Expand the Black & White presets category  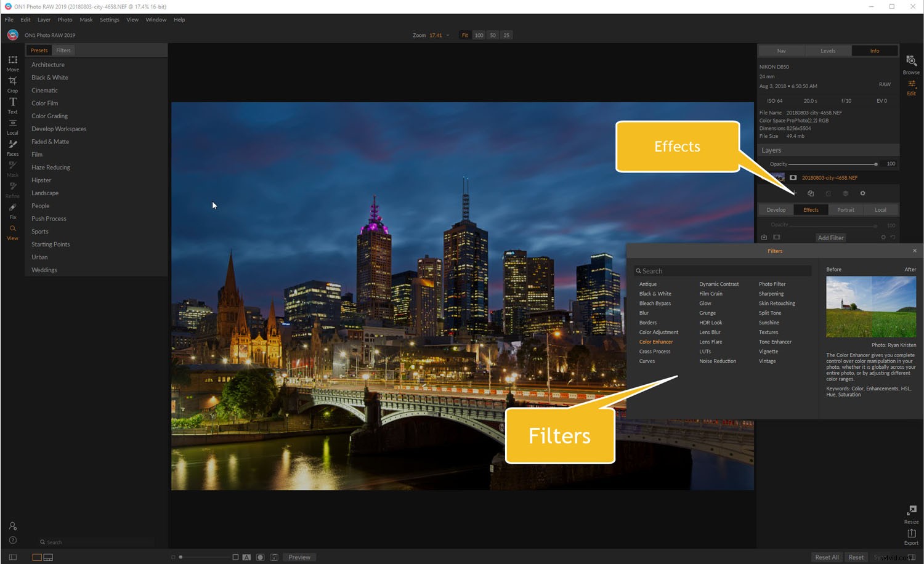coord(49,77)
